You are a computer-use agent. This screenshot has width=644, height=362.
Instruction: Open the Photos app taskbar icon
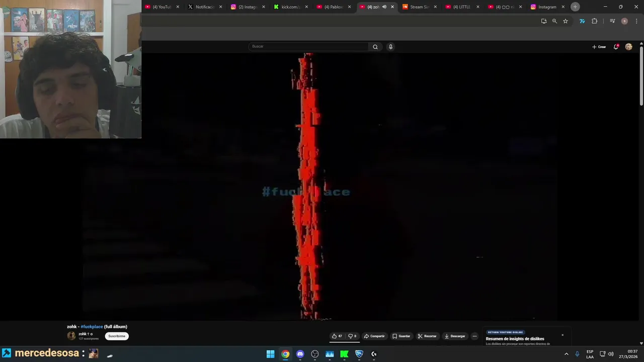point(330,354)
